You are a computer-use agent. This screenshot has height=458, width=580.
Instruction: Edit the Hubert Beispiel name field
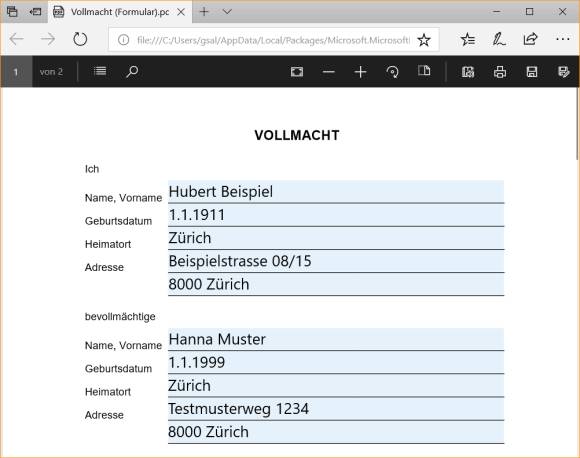(336, 192)
